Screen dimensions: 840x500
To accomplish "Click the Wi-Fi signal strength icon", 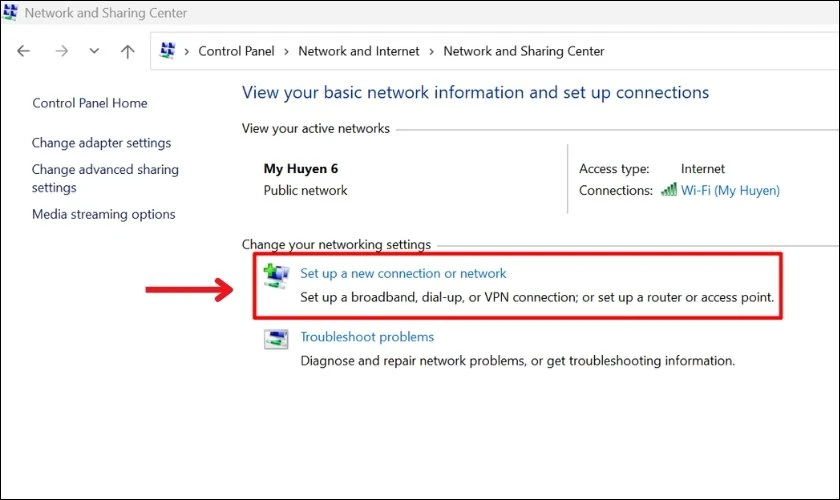I will tap(669, 190).
